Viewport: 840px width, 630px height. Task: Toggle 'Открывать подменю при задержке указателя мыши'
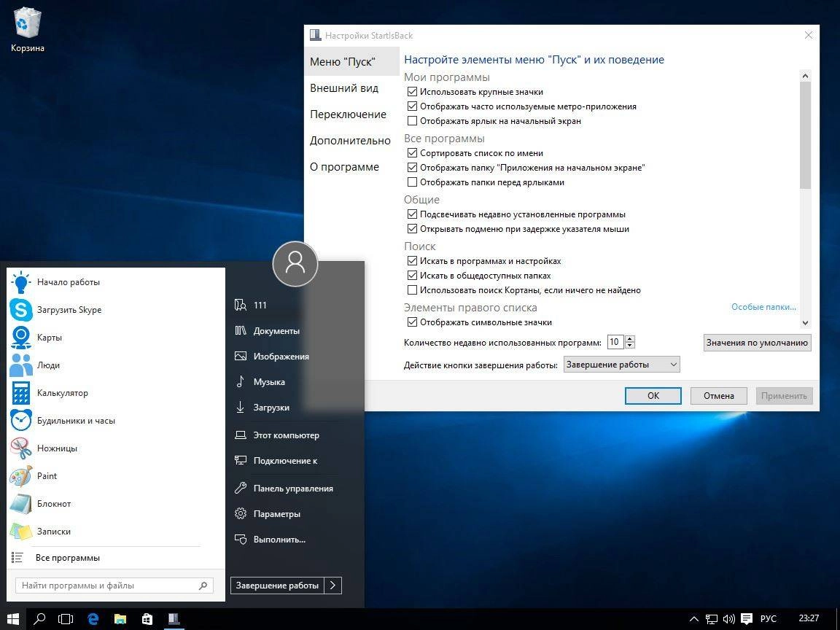[x=412, y=229]
